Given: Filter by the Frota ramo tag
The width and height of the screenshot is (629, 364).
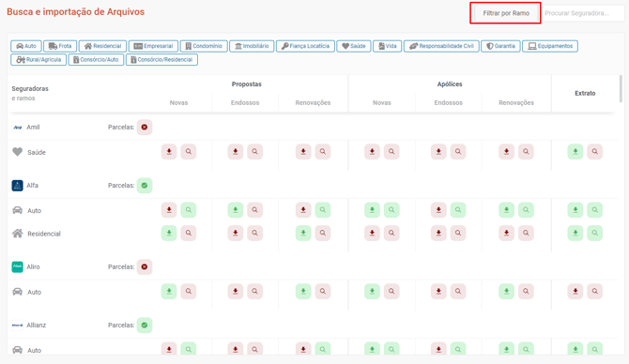Looking at the screenshot, I should tap(60, 46).
